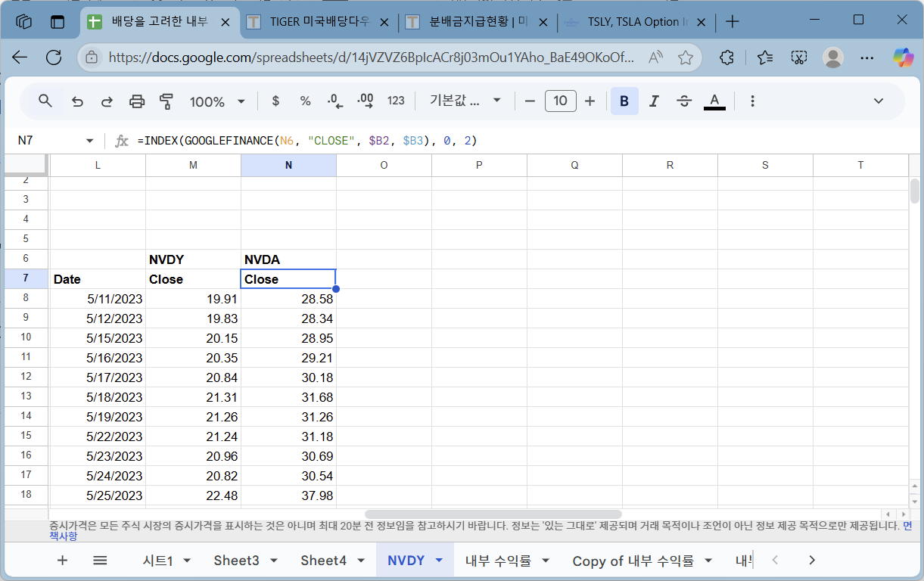This screenshot has height=581, width=924.
Task: Open the Copilot sidebar icon
Action: coord(903,57)
